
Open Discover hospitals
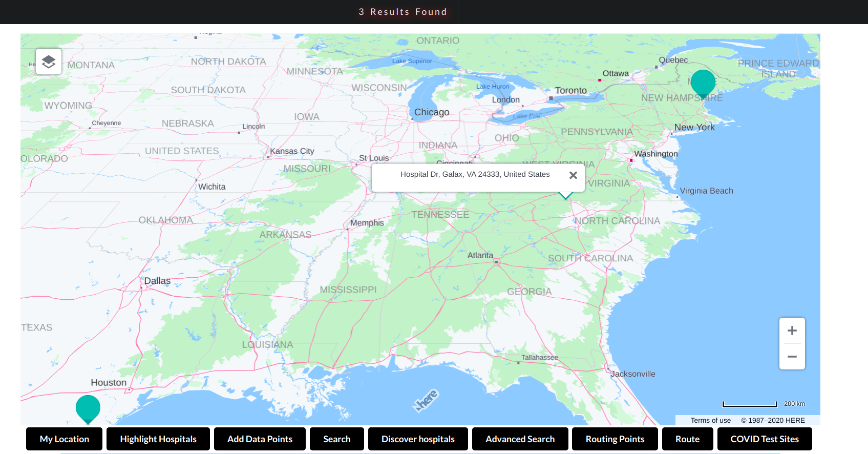click(418, 439)
